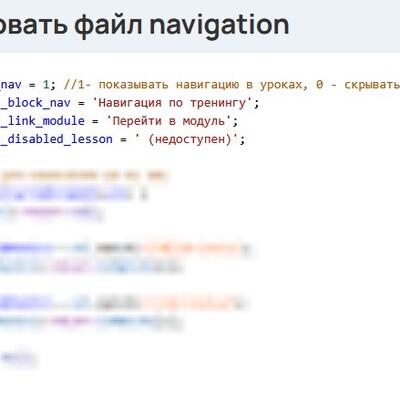Select the "_disabled_lesson" variable name
Image resolution: width=400 pixels, height=400 pixels.
[x=56, y=139]
